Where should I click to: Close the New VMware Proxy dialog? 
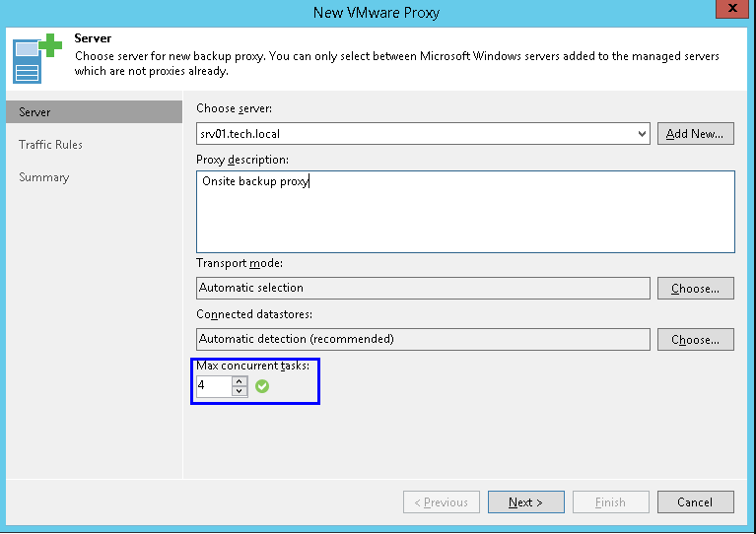[732, 9]
